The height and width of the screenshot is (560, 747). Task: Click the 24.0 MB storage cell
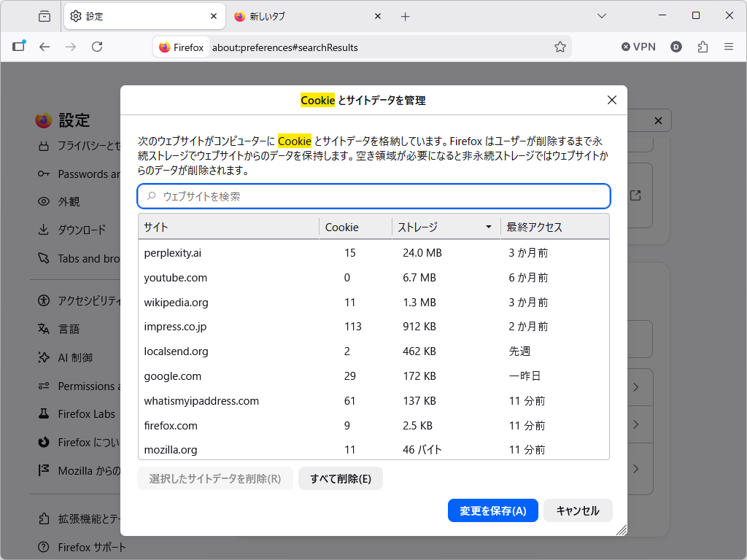coord(422,253)
